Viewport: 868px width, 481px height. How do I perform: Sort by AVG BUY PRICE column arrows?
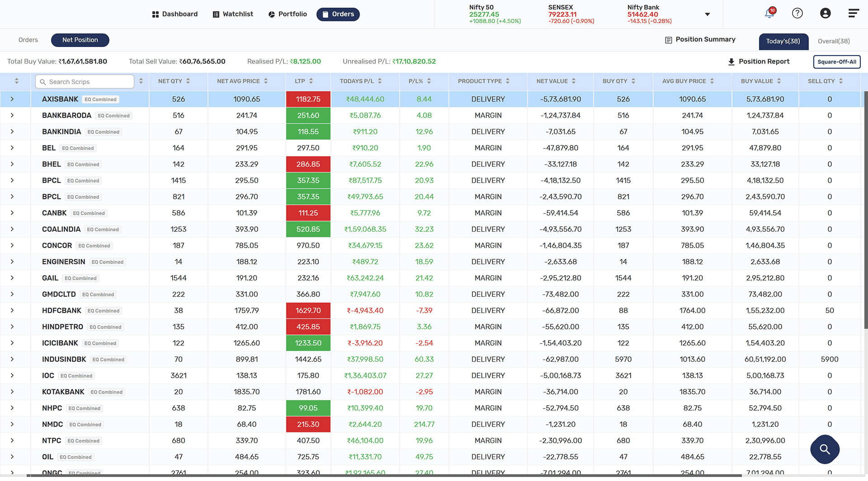click(712, 81)
